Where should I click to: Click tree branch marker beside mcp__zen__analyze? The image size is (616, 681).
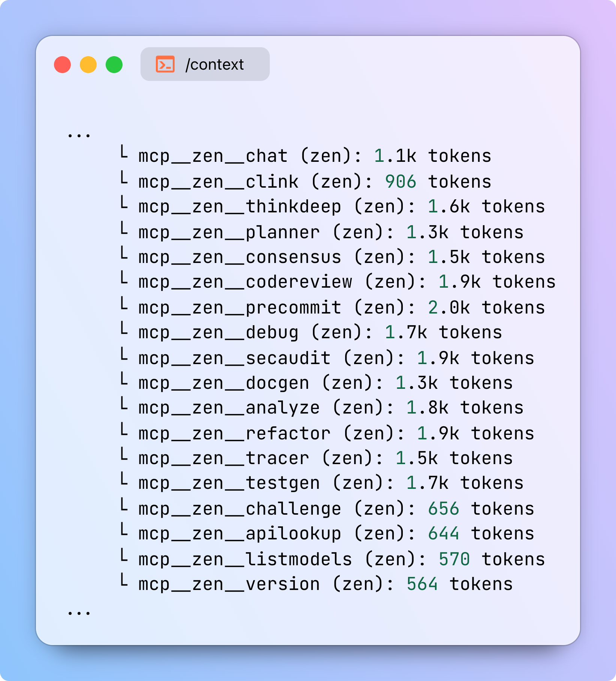(124, 405)
